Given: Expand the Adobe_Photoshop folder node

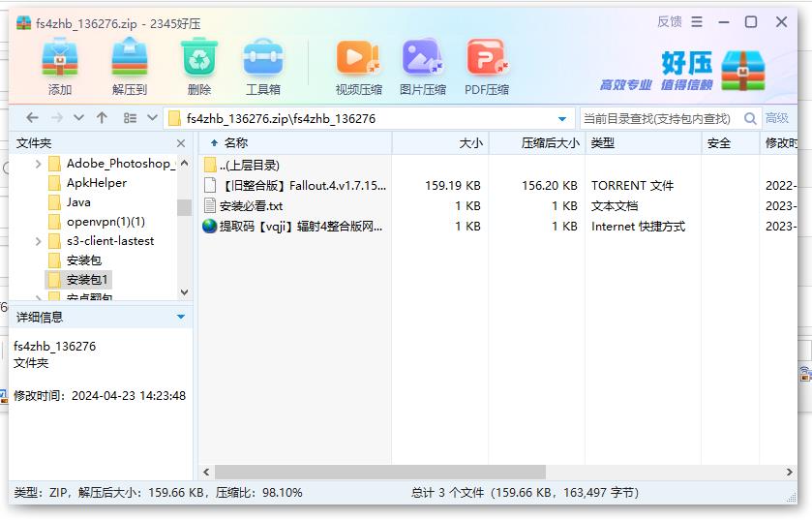Looking at the screenshot, I should 39,164.
